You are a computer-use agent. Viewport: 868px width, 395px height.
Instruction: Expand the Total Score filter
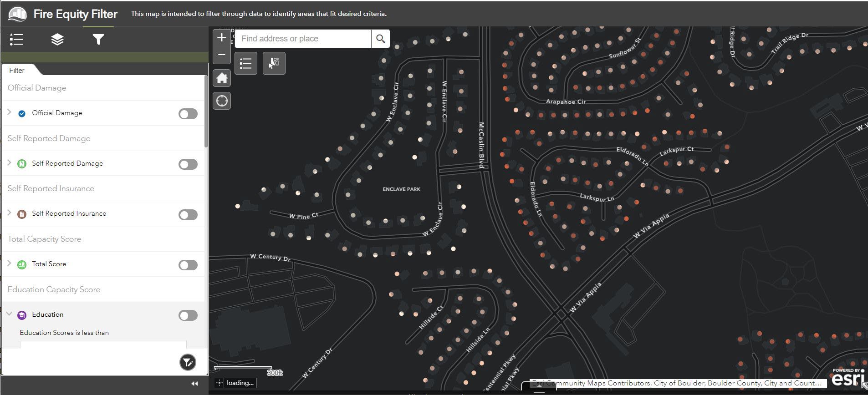coord(9,263)
